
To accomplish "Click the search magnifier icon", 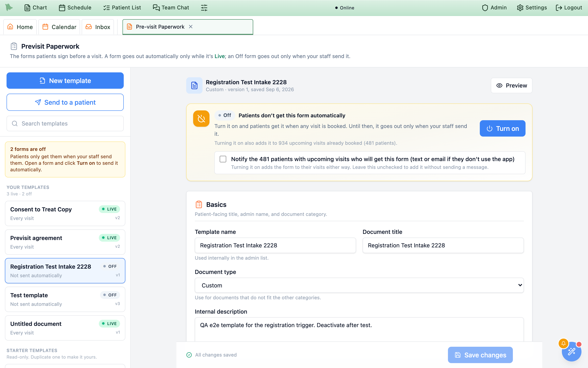I will tap(15, 123).
